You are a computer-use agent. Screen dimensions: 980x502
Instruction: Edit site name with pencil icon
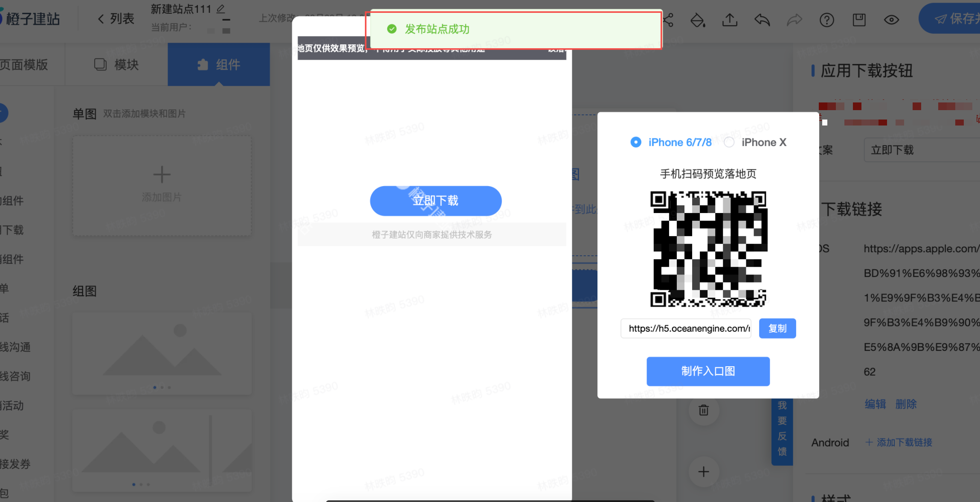220,9
